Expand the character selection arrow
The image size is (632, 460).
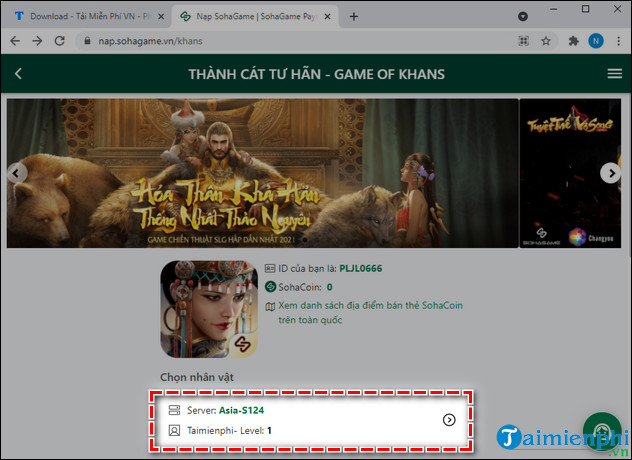pos(449,420)
